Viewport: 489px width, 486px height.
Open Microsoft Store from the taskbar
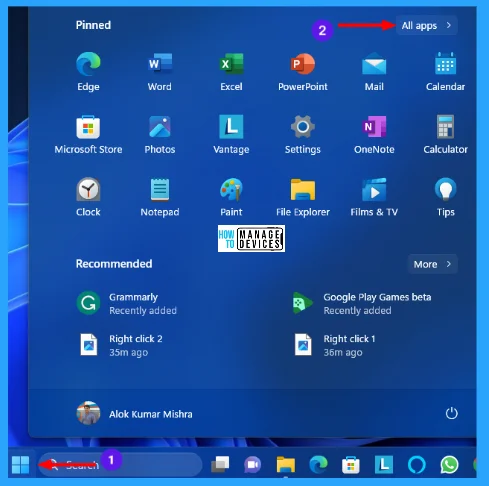pos(351,464)
